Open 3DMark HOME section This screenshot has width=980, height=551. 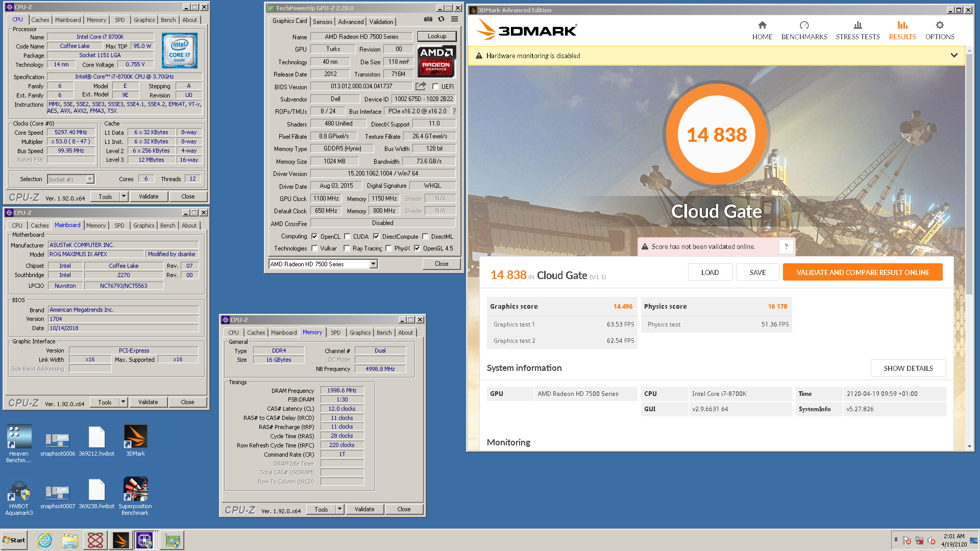(762, 31)
